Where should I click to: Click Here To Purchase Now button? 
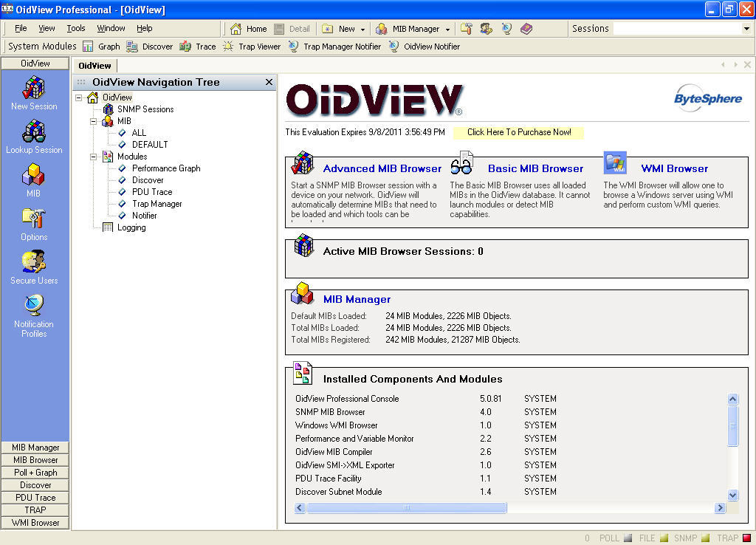(x=518, y=132)
